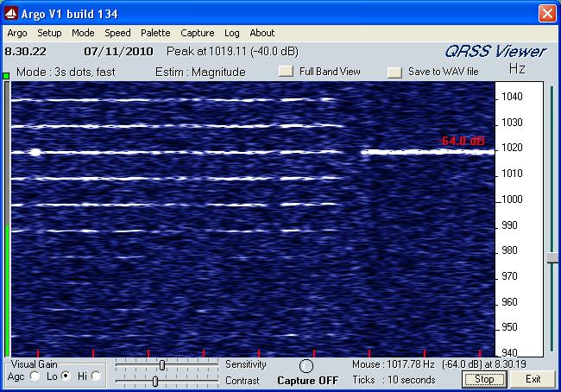Click the round Capture OFF indicator
The image size is (561, 392).
(306, 366)
